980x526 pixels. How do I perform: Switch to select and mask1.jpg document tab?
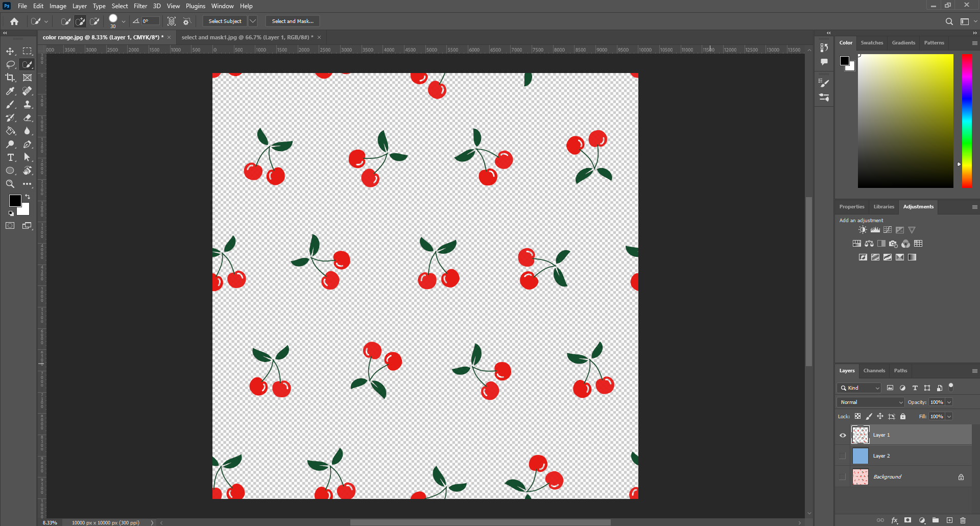coord(247,37)
